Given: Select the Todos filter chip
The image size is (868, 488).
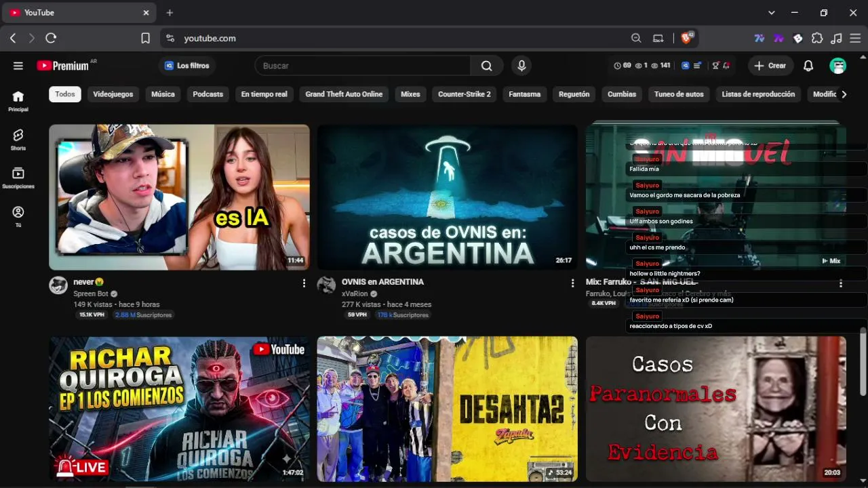Looking at the screenshot, I should coord(65,94).
